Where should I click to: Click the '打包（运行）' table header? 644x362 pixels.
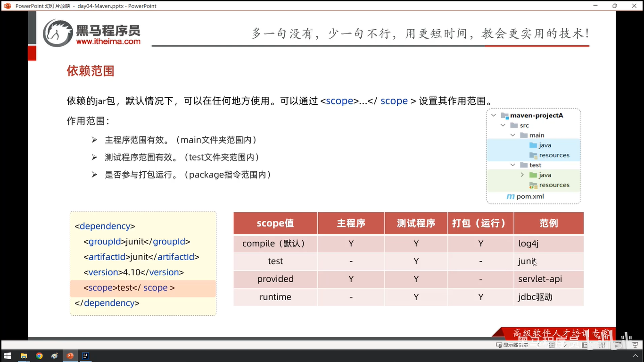point(480,223)
